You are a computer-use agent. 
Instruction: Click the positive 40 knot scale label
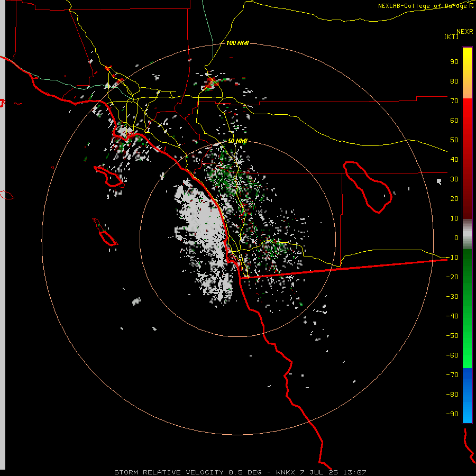(x=454, y=159)
